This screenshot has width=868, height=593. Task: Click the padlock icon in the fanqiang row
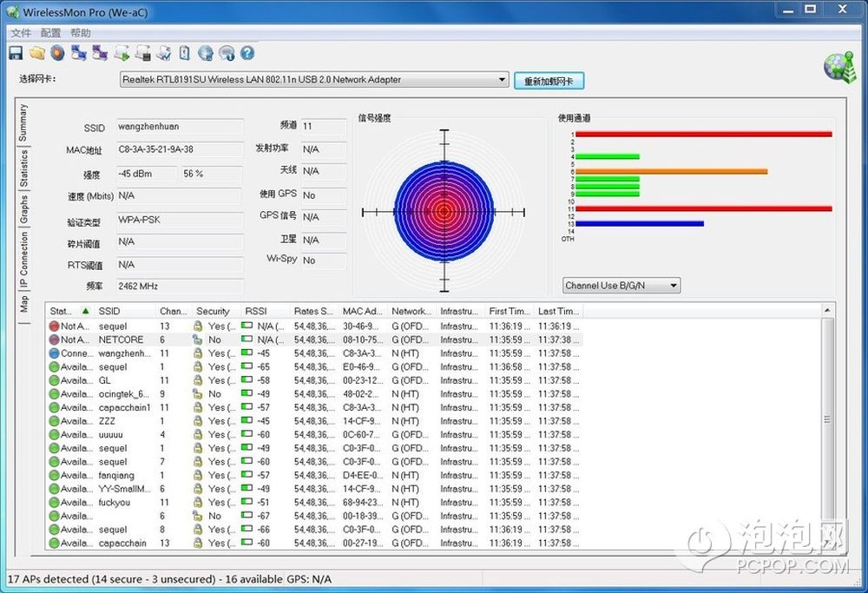(x=198, y=475)
